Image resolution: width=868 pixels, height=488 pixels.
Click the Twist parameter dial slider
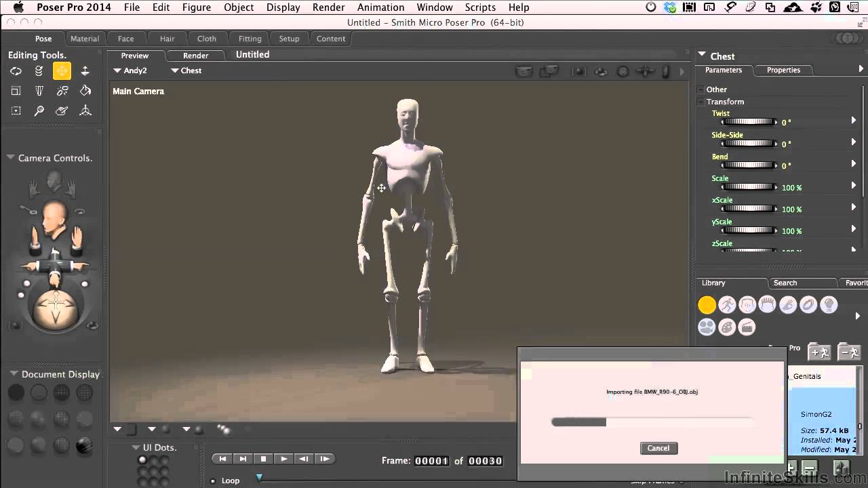[x=749, y=123]
